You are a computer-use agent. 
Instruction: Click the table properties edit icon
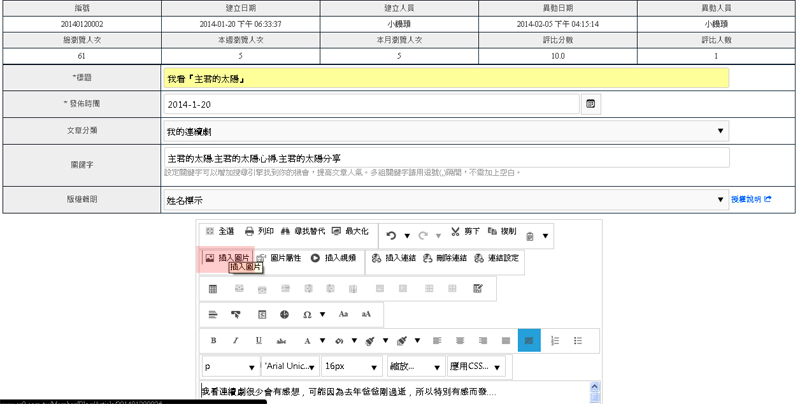pyautogui.click(x=478, y=289)
